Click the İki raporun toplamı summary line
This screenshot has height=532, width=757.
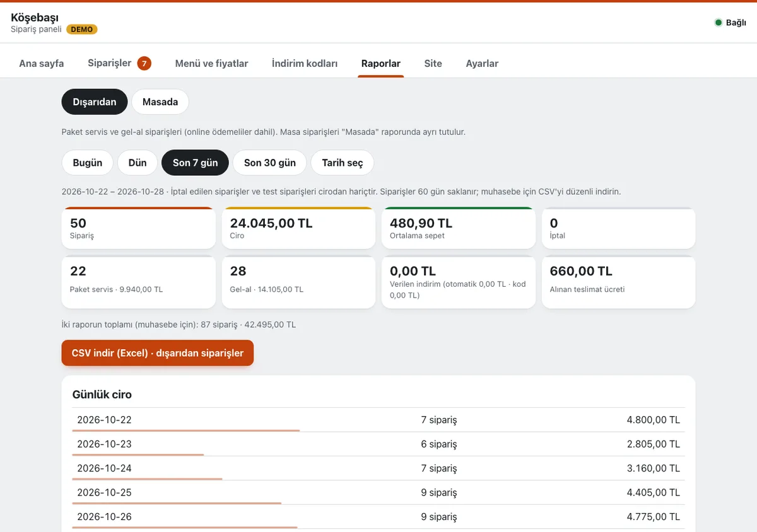[x=179, y=325]
